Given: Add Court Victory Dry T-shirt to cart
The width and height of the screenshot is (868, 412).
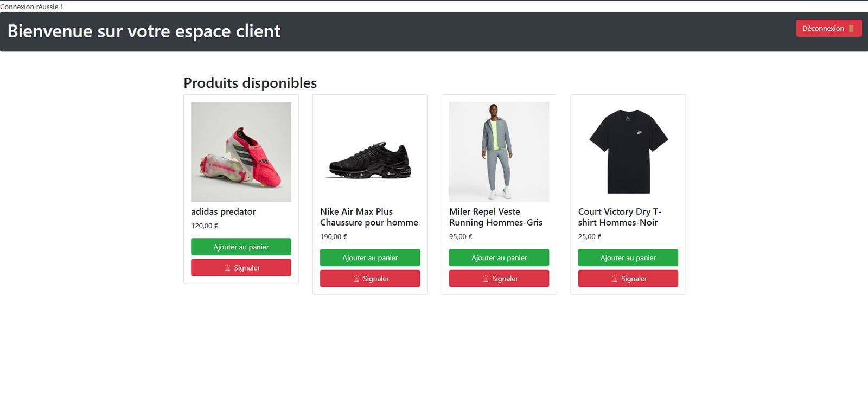Looking at the screenshot, I should click(x=628, y=257).
